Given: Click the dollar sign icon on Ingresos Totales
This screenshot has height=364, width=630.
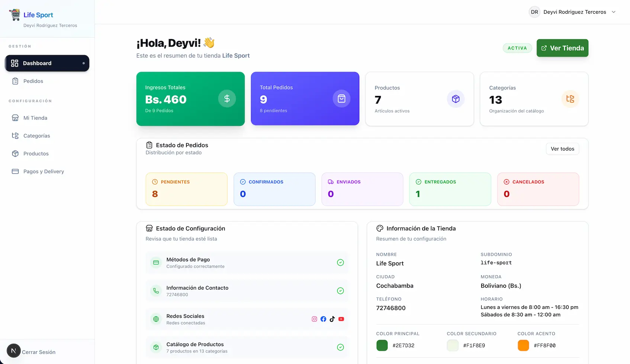Looking at the screenshot, I should tap(227, 99).
